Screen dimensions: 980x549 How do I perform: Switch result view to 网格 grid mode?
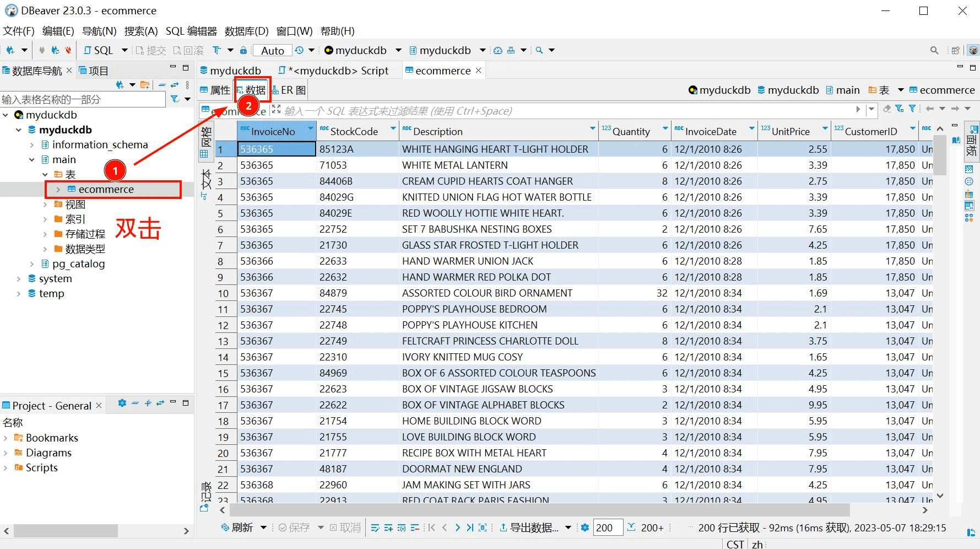point(205,142)
